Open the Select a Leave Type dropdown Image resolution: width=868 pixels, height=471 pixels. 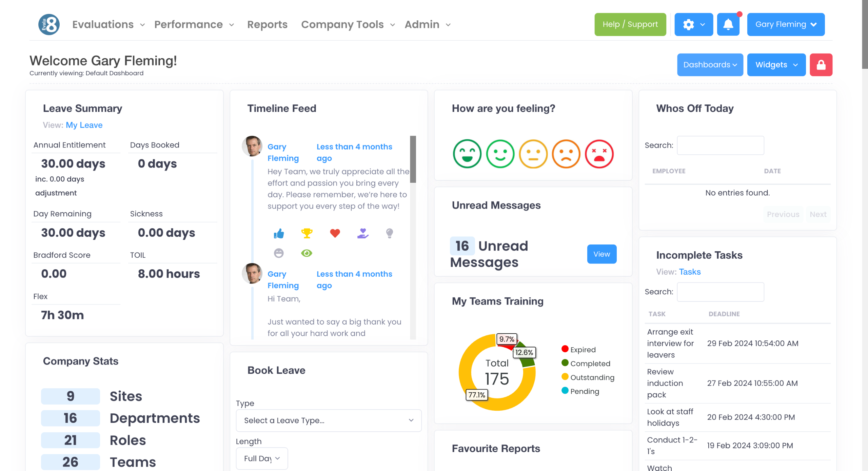(x=329, y=420)
